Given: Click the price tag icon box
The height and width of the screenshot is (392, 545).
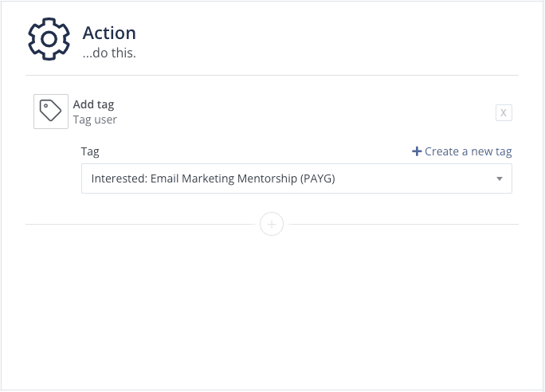Looking at the screenshot, I should 51,112.
